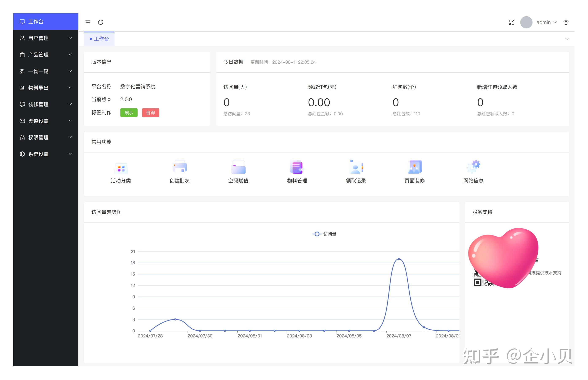Click the chart peak point at 2024/08/07

point(399,259)
